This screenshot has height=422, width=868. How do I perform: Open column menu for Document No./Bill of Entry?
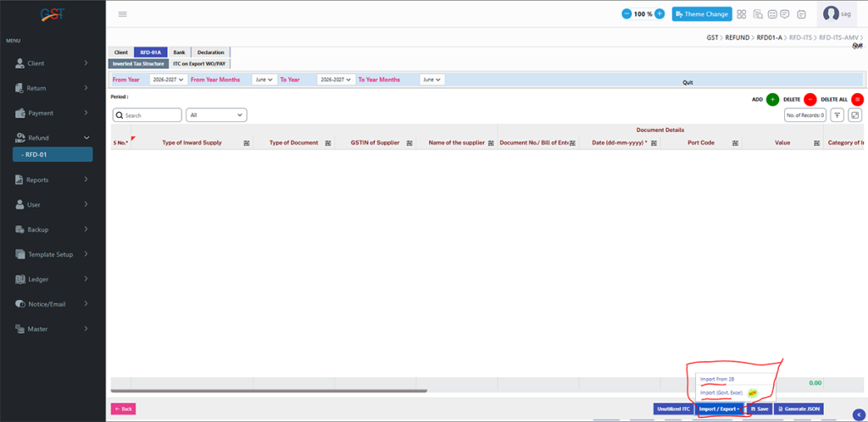click(x=572, y=142)
